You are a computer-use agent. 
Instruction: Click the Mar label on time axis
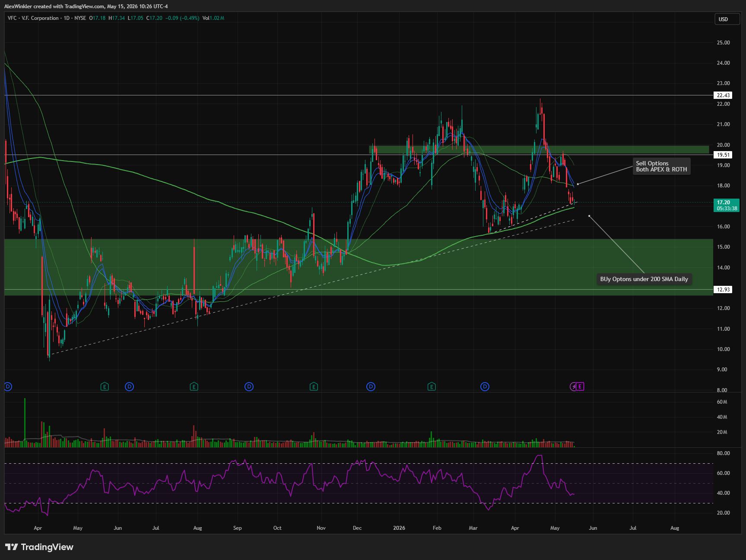(x=473, y=528)
